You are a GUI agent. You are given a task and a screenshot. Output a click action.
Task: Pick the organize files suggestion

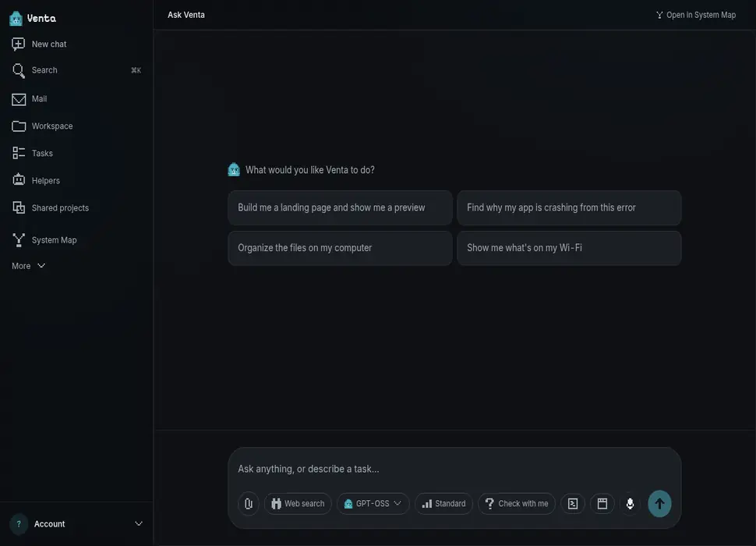pyautogui.click(x=340, y=248)
